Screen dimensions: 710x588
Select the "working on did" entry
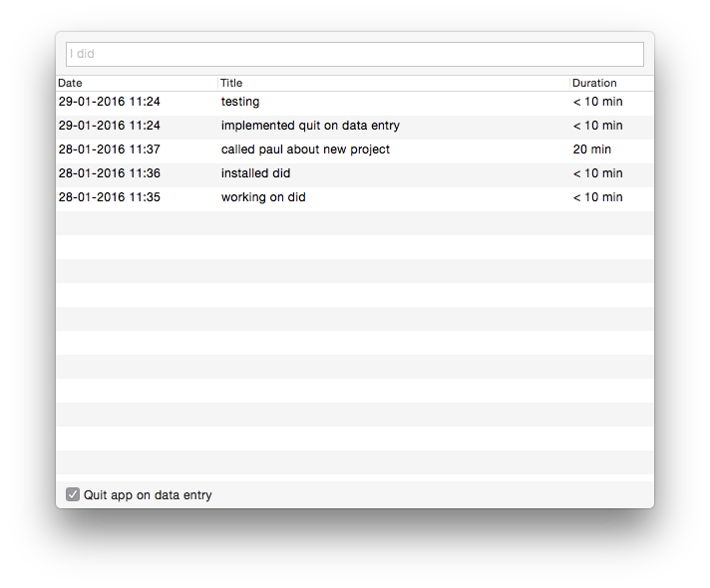[x=263, y=197]
